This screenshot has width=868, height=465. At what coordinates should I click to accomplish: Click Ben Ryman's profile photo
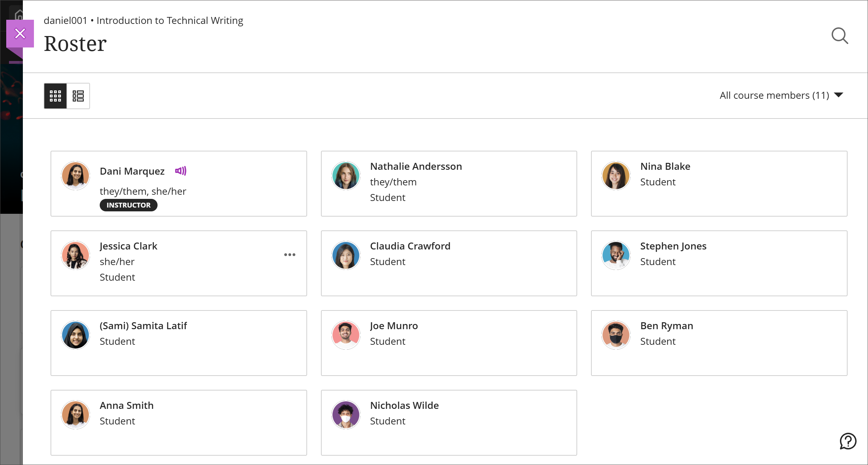616,335
